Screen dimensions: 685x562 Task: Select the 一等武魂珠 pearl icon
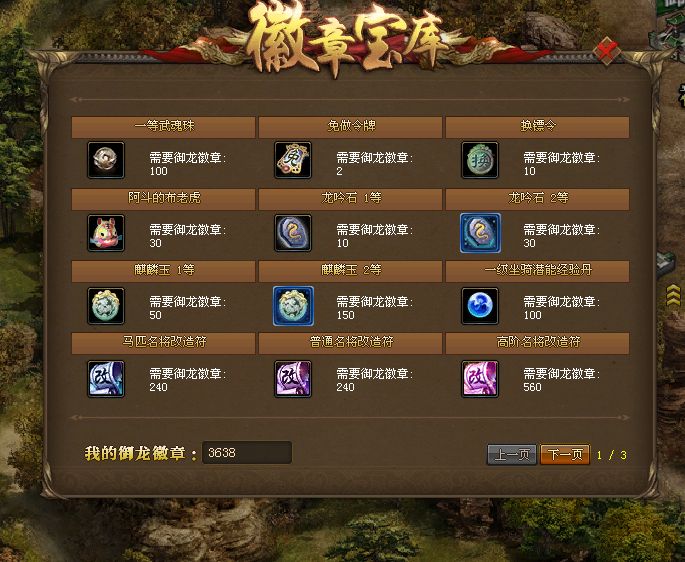click(x=106, y=160)
